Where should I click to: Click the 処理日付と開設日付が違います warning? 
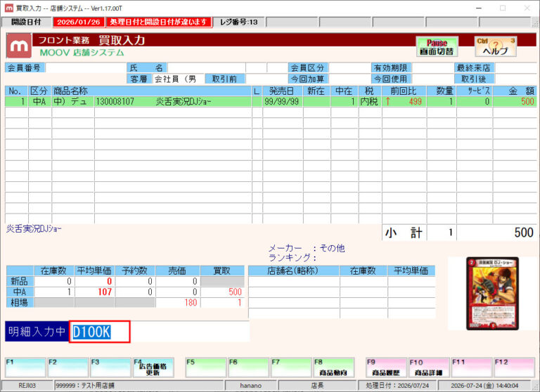159,22
